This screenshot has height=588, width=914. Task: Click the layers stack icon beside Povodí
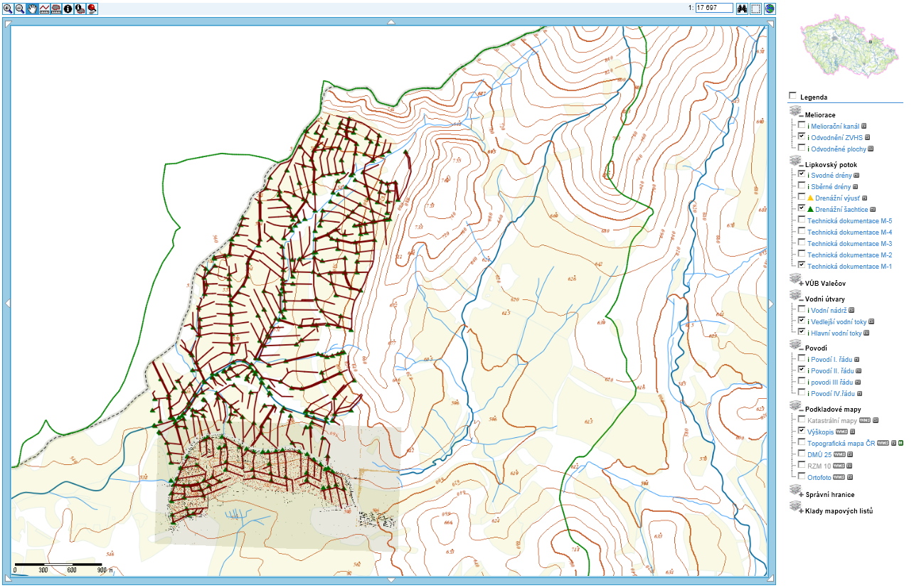click(795, 346)
